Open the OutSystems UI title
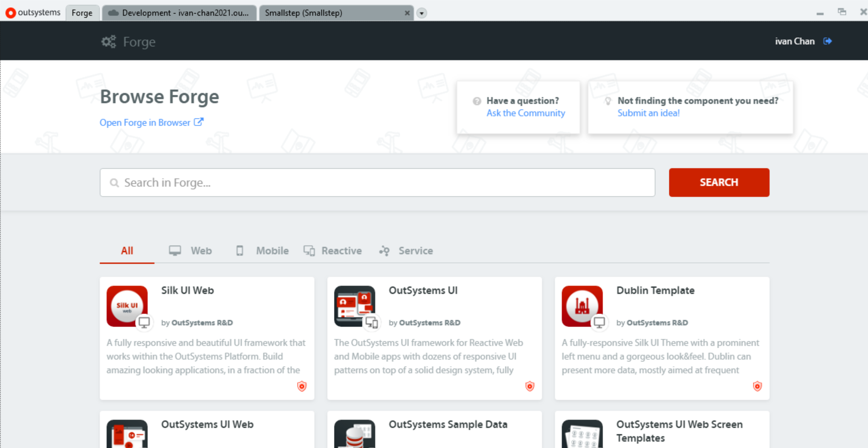The height and width of the screenshot is (448, 868). coord(423,290)
